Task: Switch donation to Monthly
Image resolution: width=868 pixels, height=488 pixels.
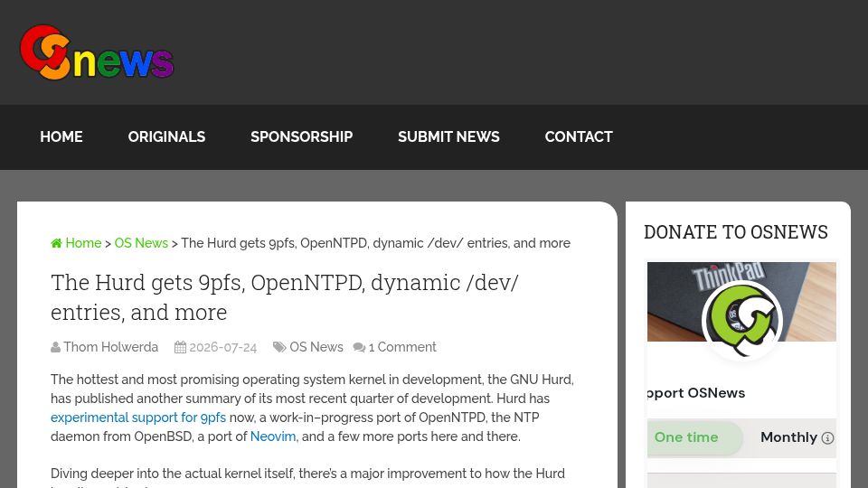Action: point(788,437)
